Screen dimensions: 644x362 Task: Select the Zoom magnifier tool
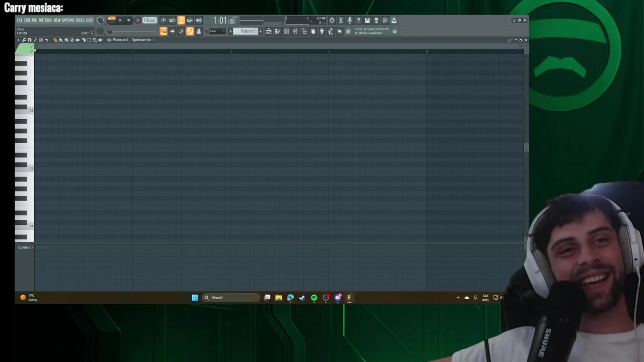[x=95, y=40]
